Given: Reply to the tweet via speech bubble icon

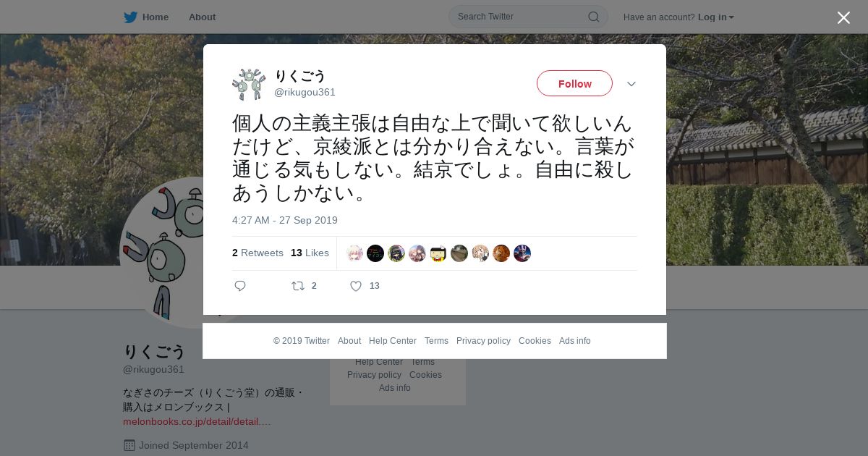Looking at the screenshot, I should click(240, 286).
